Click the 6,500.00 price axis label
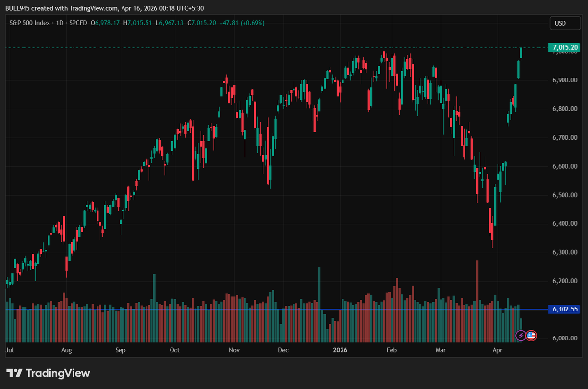Image resolution: width=588 pixels, height=389 pixels. pyautogui.click(x=565, y=195)
